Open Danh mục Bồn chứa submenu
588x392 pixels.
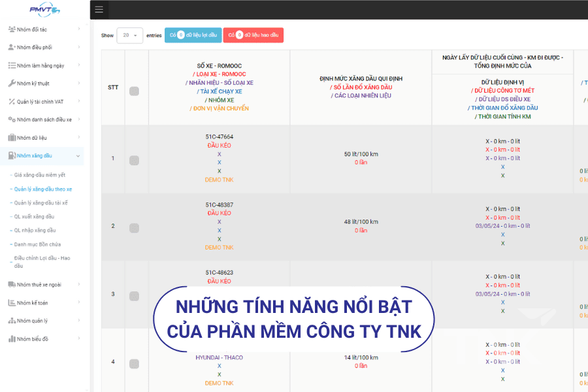pos(37,244)
